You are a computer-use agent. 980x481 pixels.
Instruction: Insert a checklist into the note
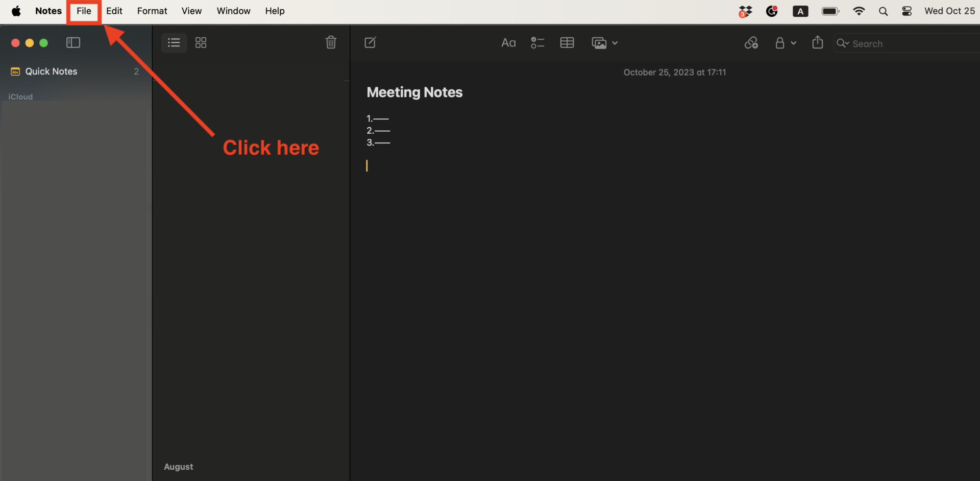coord(537,43)
